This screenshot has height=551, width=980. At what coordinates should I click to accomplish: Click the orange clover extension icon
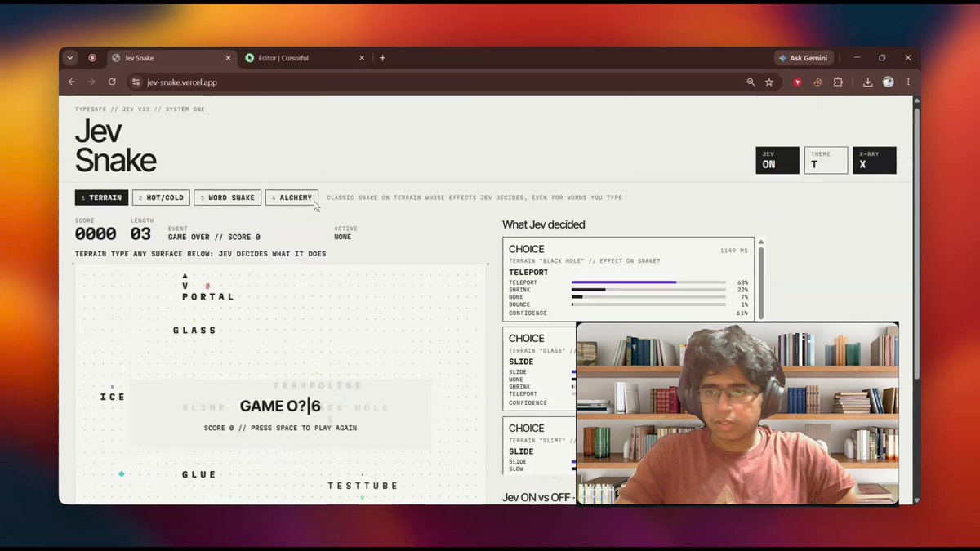tap(817, 82)
